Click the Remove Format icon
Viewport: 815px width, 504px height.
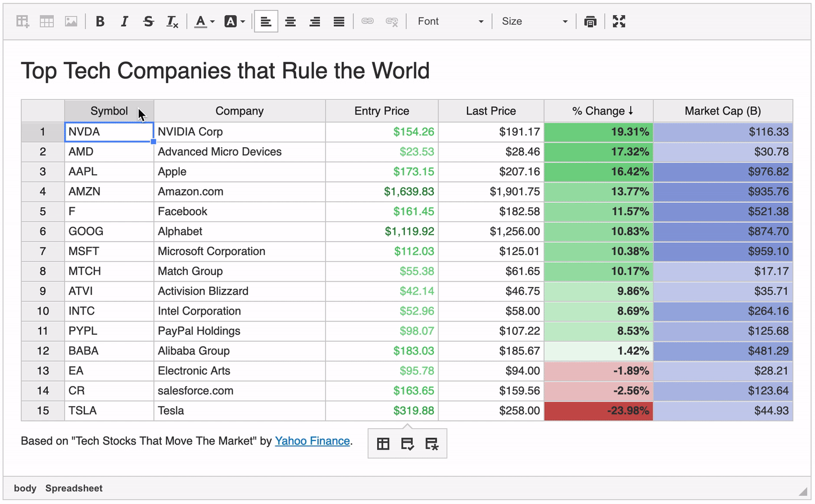click(x=173, y=21)
